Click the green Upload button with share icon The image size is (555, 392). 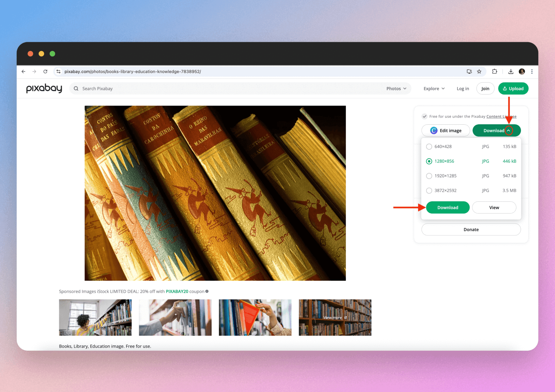pos(513,89)
